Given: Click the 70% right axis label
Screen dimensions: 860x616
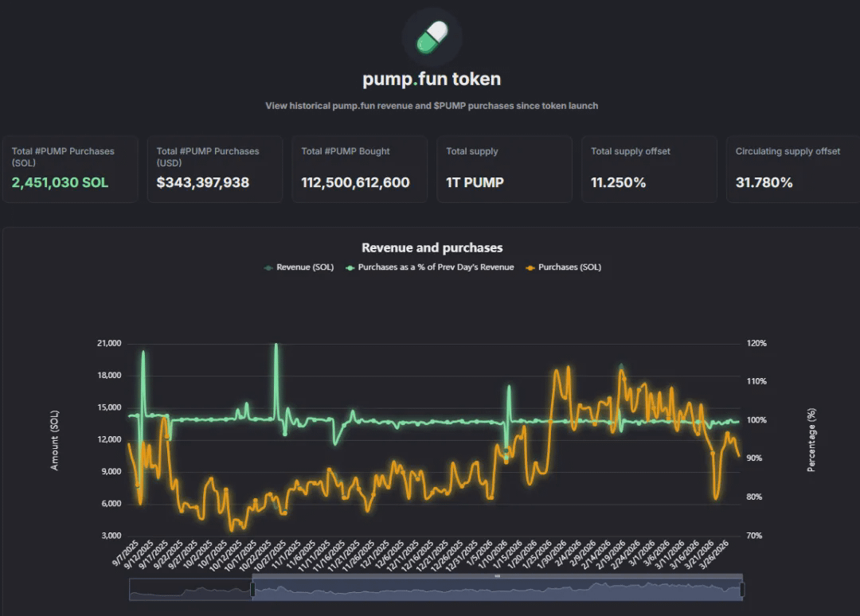Looking at the screenshot, I should [754, 536].
